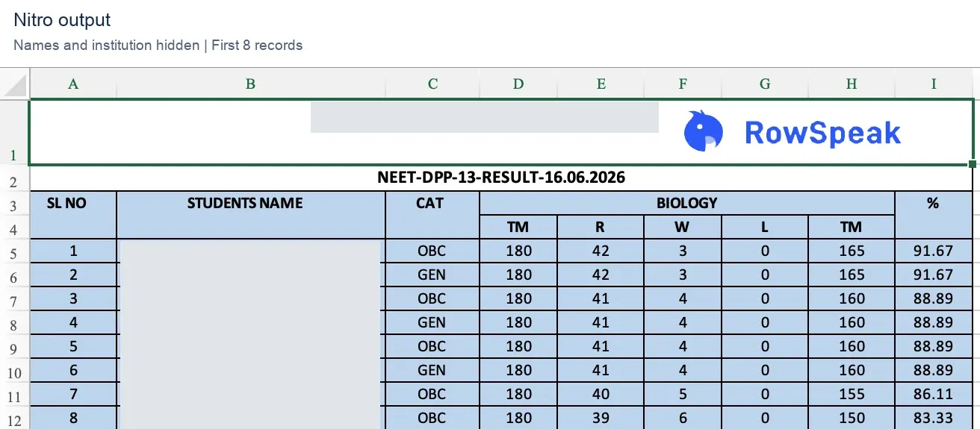Click the select-all corner triangle

pos(15,84)
